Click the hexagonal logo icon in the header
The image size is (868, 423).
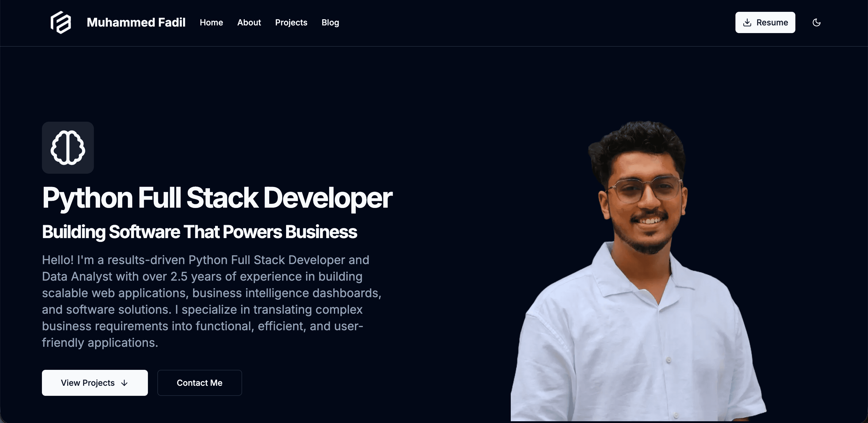(x=61, y=22)
